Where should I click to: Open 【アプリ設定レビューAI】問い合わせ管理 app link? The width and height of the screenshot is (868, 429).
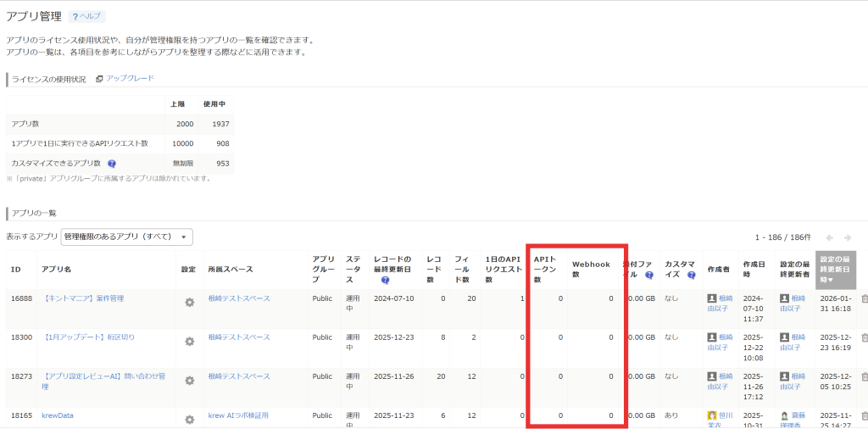pyautogui.click(x=103, y=376)
